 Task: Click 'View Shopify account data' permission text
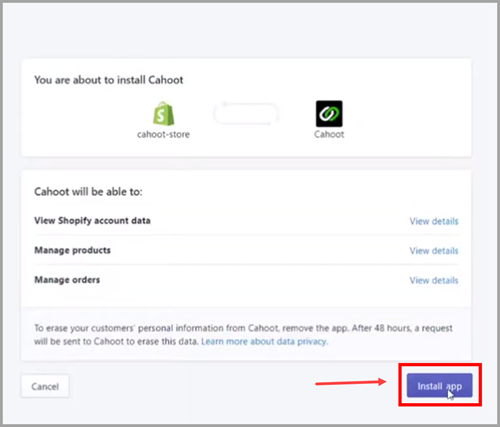pos(92,221)
